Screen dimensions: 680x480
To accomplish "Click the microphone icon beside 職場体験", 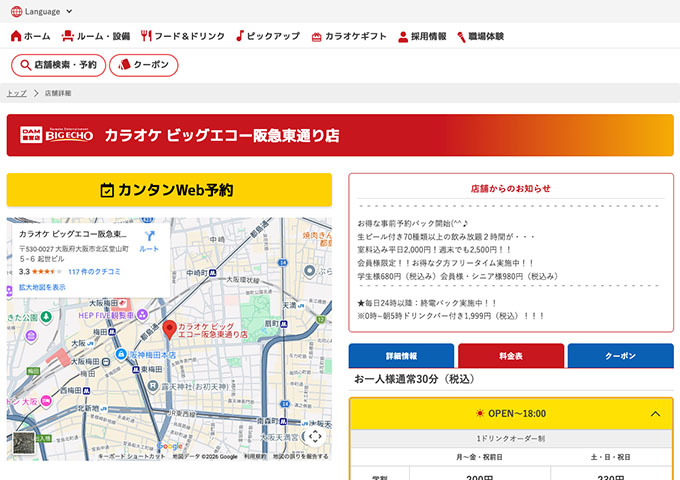I will (x=461, y=37).
